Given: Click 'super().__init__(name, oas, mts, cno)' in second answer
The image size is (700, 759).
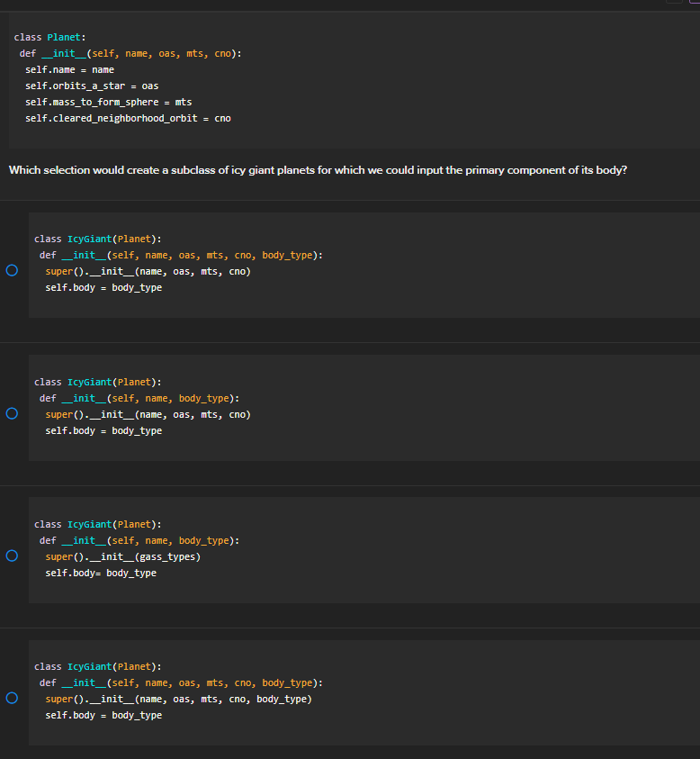Looking at the screenshot, I should [148, 415].
